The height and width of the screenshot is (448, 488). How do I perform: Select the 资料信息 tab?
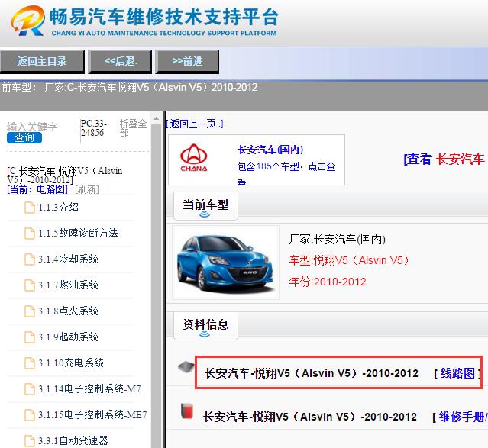pos(205,325)
